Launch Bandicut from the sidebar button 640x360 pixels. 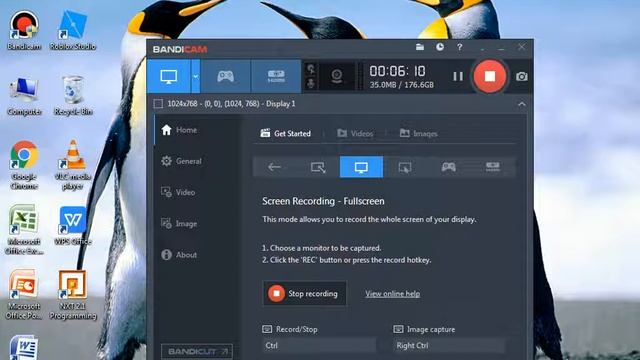pyautogui.click(x=197, y=351)
